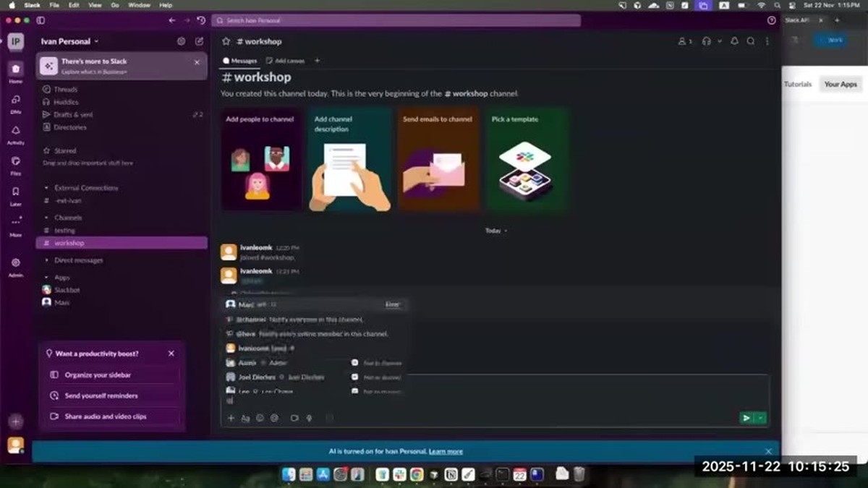Select the Add people to channel card
The width and height of the screenshot is (868, 488).
tap(260, 160)
